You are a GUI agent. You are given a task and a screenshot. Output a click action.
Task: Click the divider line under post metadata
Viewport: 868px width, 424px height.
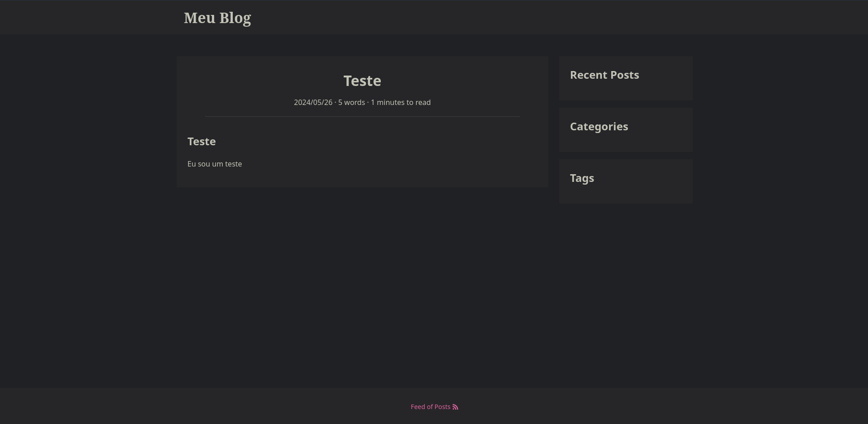coord(362,117)
